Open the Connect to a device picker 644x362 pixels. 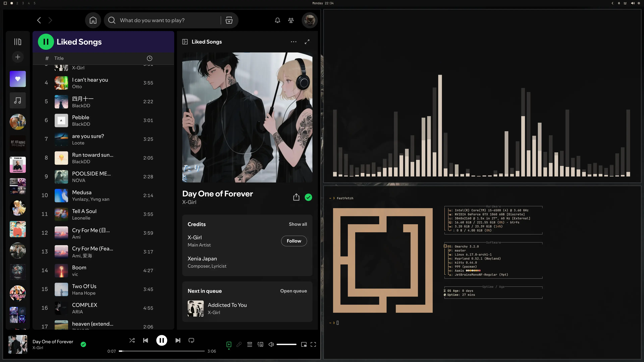tap(260, 344)
